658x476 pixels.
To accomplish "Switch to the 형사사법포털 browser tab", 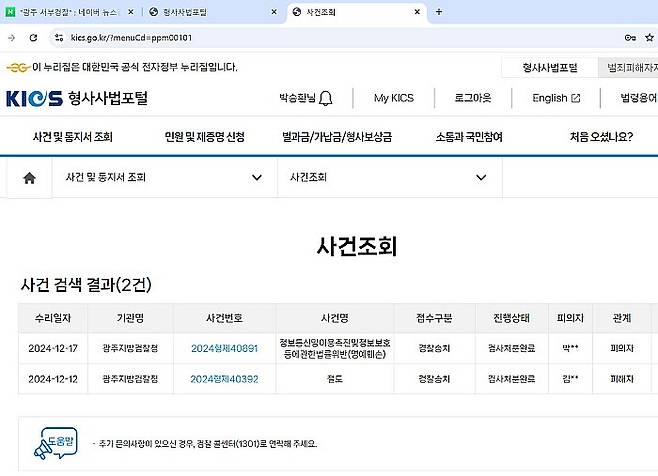I will [x=213, y=12].
